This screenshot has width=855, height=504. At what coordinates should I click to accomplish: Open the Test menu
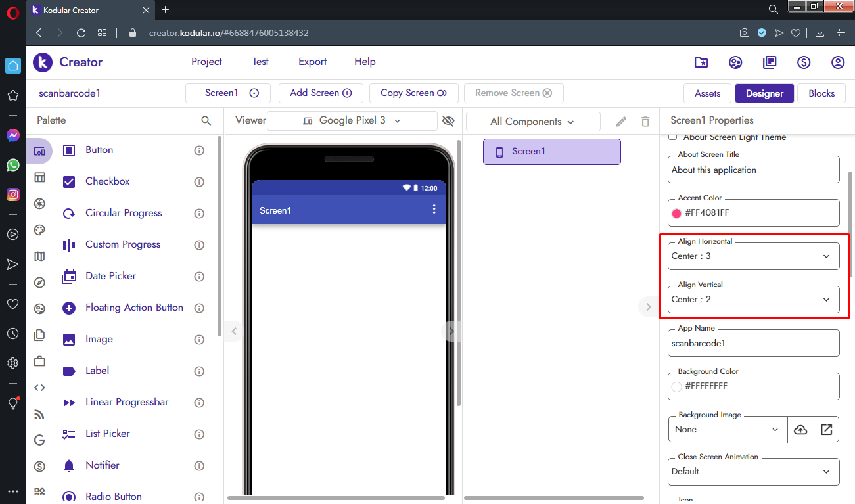click(x=260, y=62)
